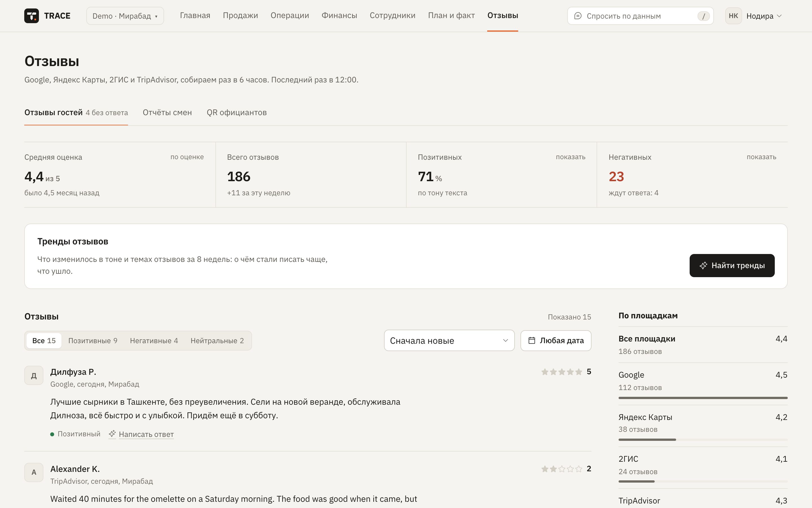Viewport: 812px width, 508px height.
Task: Filter reviews by Негативные 4
Action: click(x=154, y=341)
